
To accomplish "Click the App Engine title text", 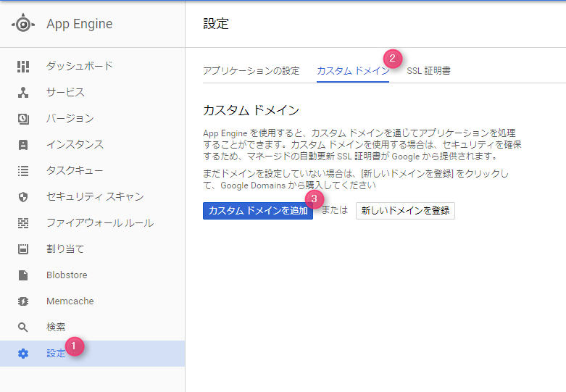I will (x=80, y=24).
